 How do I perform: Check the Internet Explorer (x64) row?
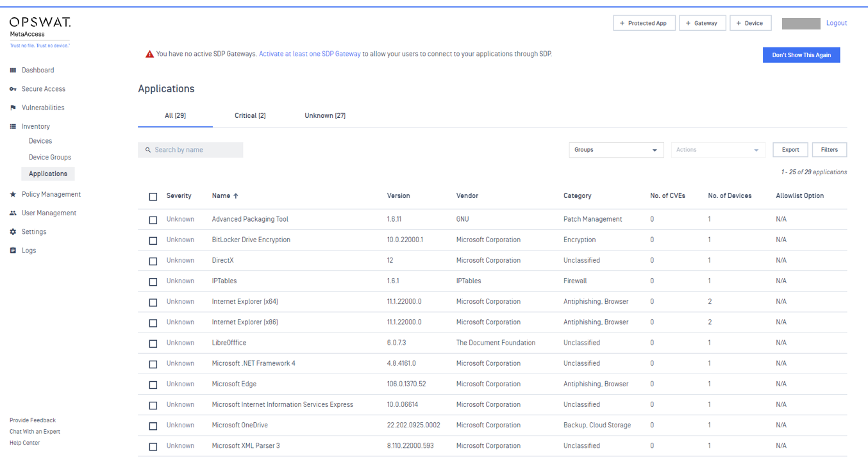click(153, 302)
